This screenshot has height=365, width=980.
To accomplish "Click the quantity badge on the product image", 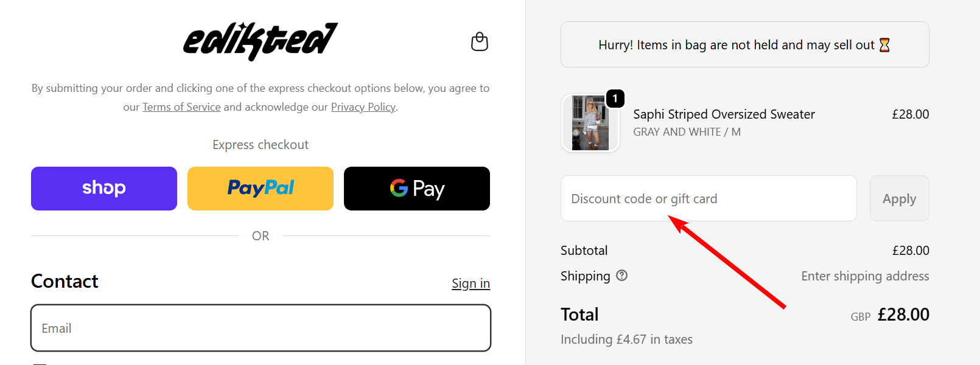I will click(x=615, y=97).
